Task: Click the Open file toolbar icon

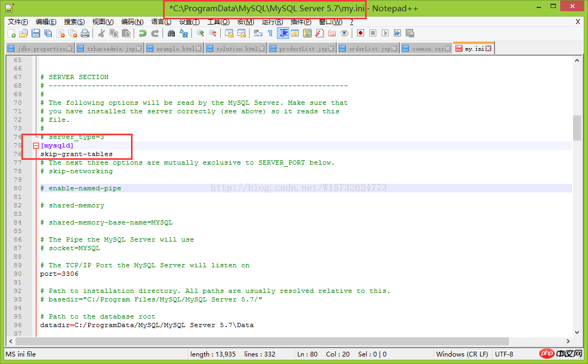Action: [24, 33]
